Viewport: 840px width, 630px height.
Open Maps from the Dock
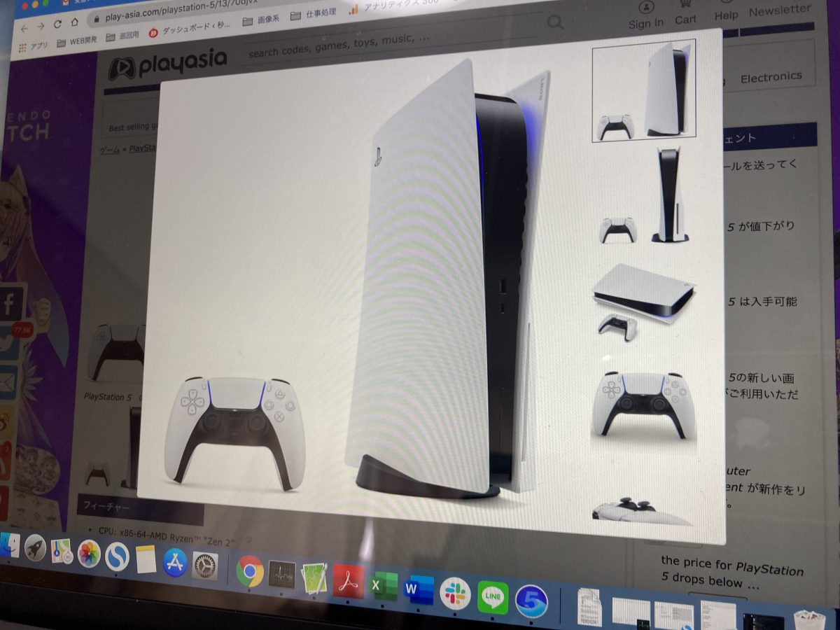[62, 551]
